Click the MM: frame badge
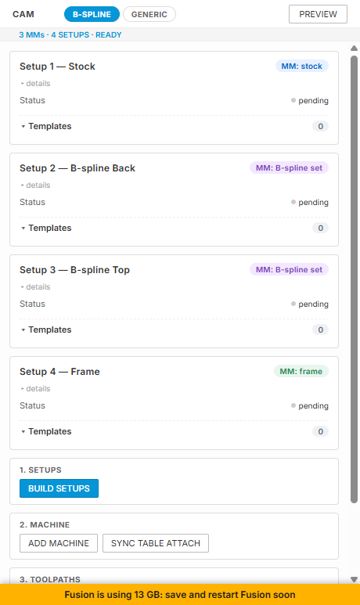This screenshot has width=360, height=605. pyautogui.click(x=301, y=371)
